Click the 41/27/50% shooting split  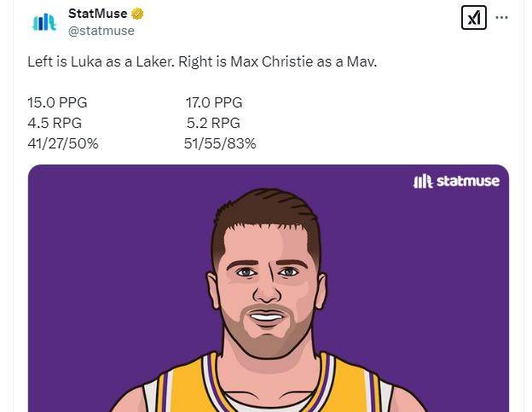pyautogui.click(x=63, y=143)
